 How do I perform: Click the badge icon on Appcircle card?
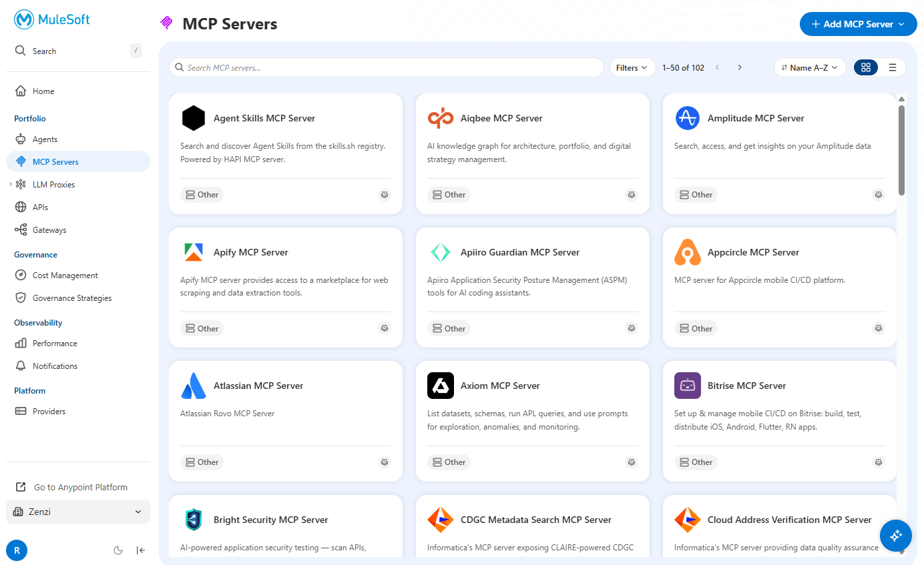879,328
